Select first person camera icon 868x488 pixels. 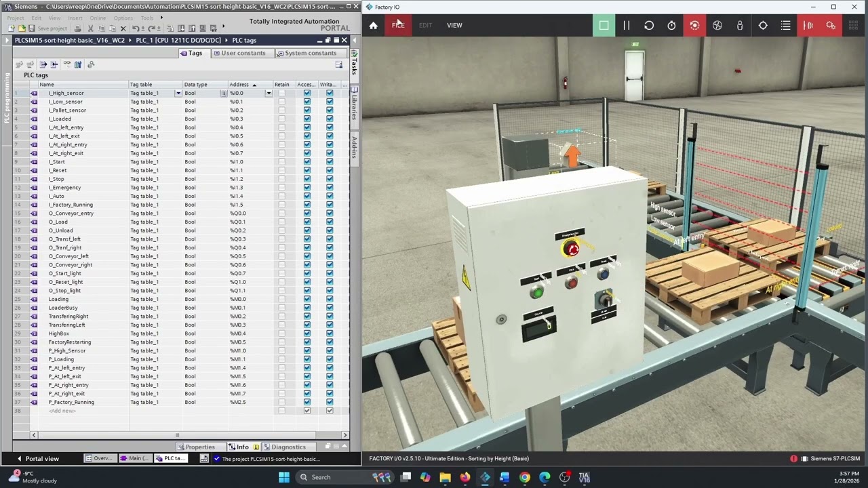(740, 26)
